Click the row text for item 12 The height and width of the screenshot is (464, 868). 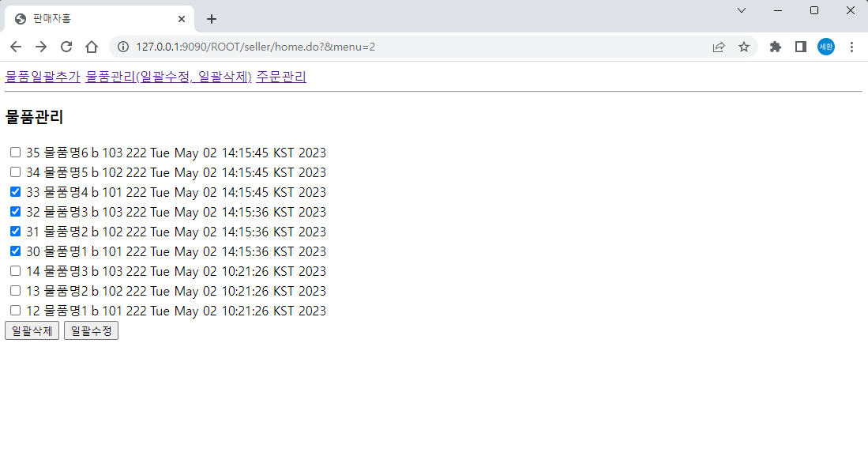click(x=176, y=311)
